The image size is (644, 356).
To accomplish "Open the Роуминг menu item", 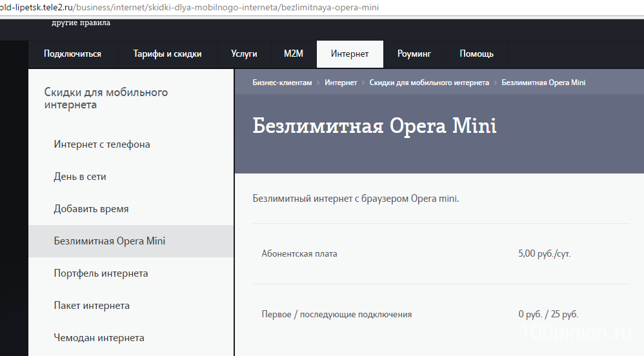I will [x=414, y=54].
